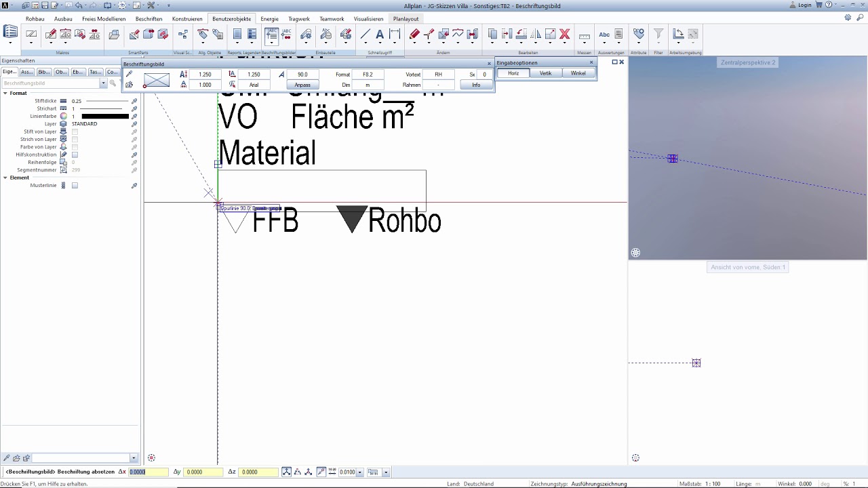Open the Visualisieren ribbon tab
868x488 pixels.
[x=368, y=19]
